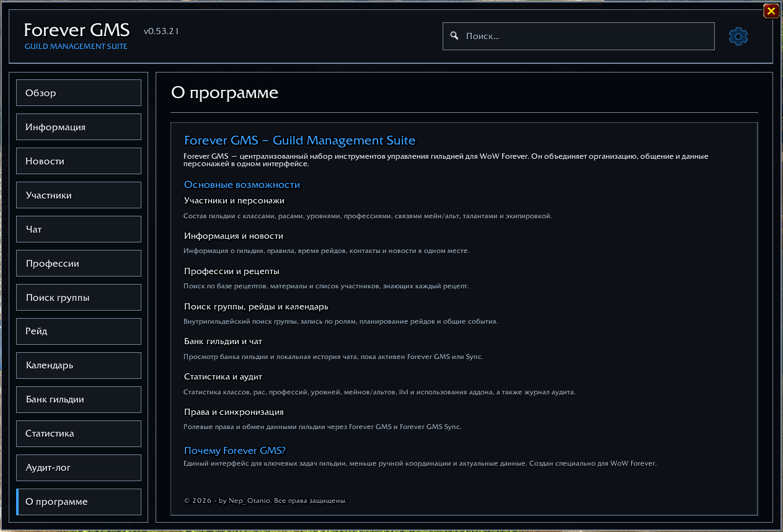This screenshot has height=532, width=783.
Task: Click the description starting Состав гильдии с классами
Action: [x=368, y=216]
